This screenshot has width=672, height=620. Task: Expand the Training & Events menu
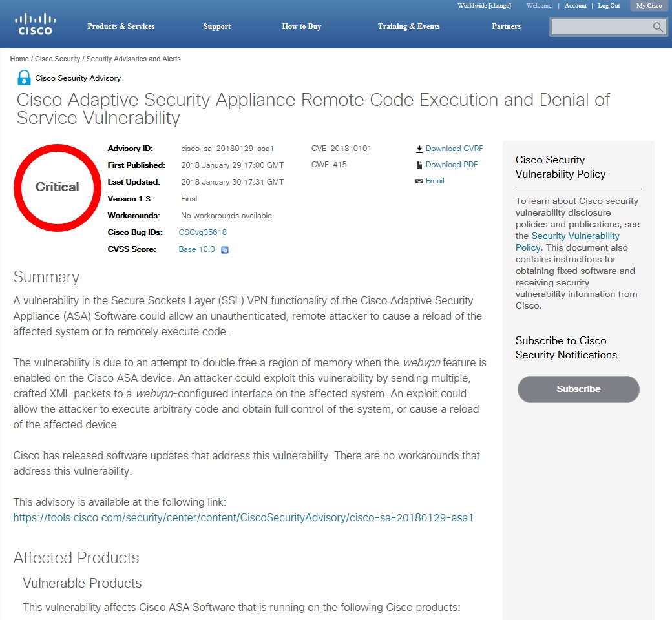(x=408, y=26)
